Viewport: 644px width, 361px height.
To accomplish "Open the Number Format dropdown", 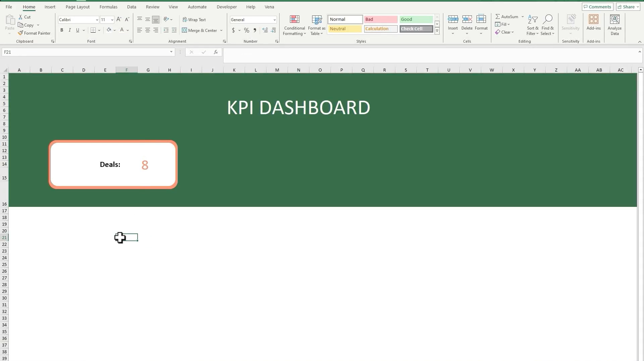I will [x=274, y=19].
